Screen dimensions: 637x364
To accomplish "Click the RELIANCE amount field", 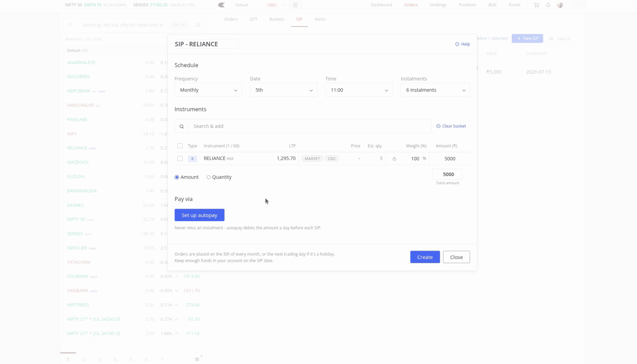I will pyautogui.click(x=450, y=159).
